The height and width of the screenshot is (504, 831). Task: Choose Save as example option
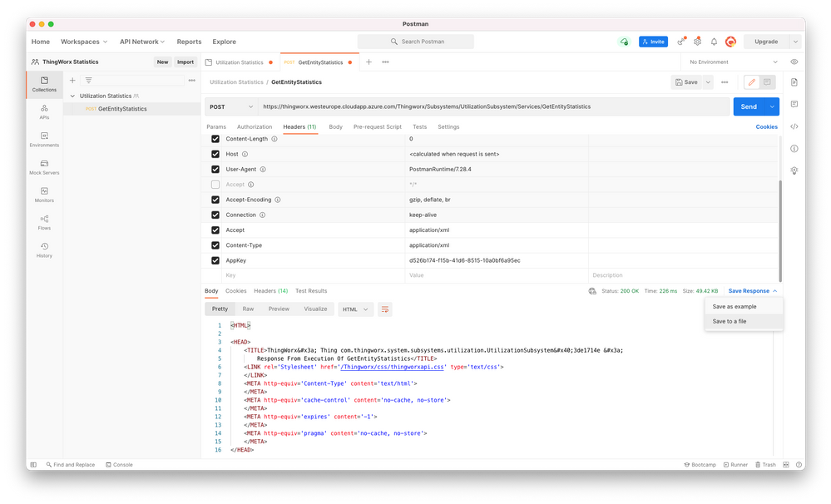pyautogui.click(x=744, y=306)
